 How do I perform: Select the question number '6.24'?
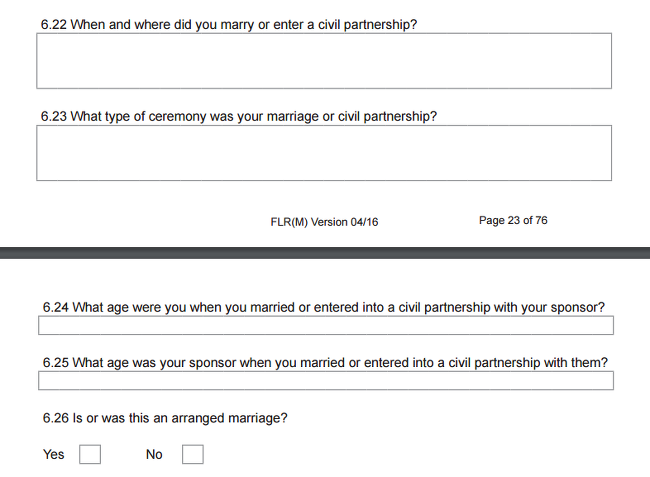point(56,308)
